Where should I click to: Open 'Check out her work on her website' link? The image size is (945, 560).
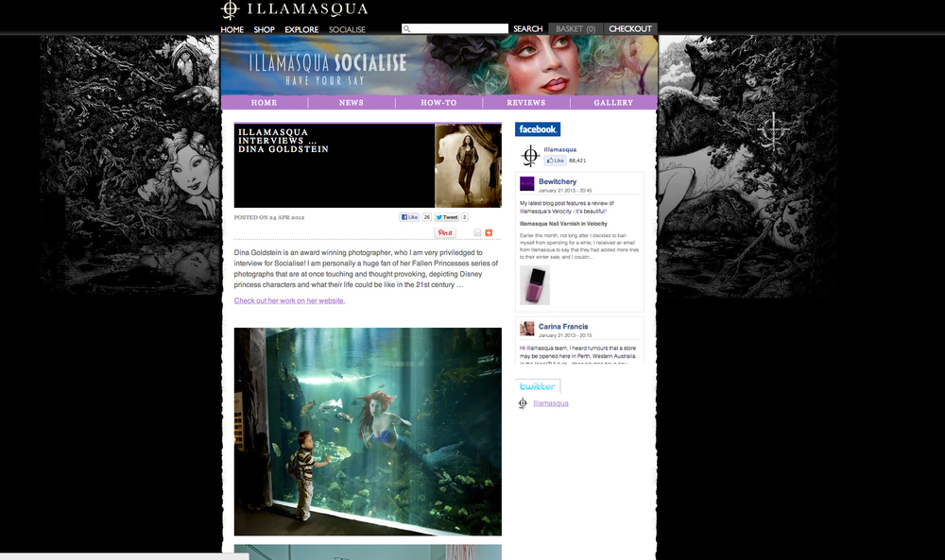(x=289, y=300)
